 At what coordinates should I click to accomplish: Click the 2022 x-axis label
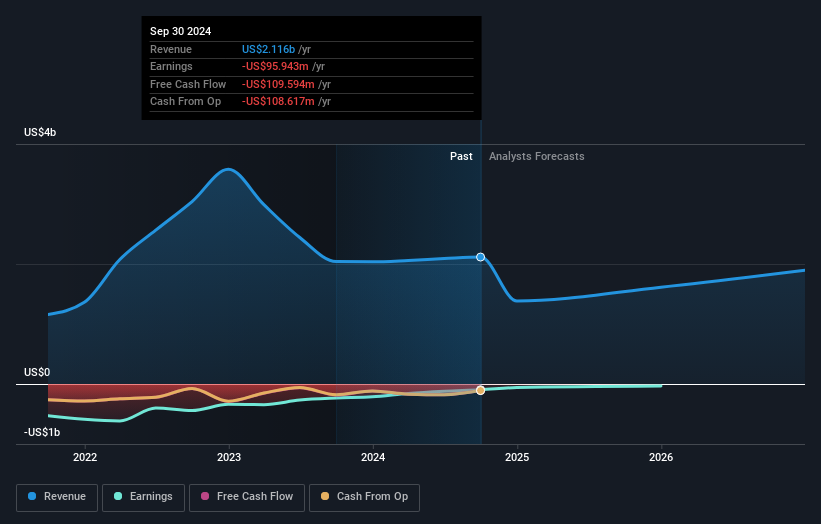point(85,457)
